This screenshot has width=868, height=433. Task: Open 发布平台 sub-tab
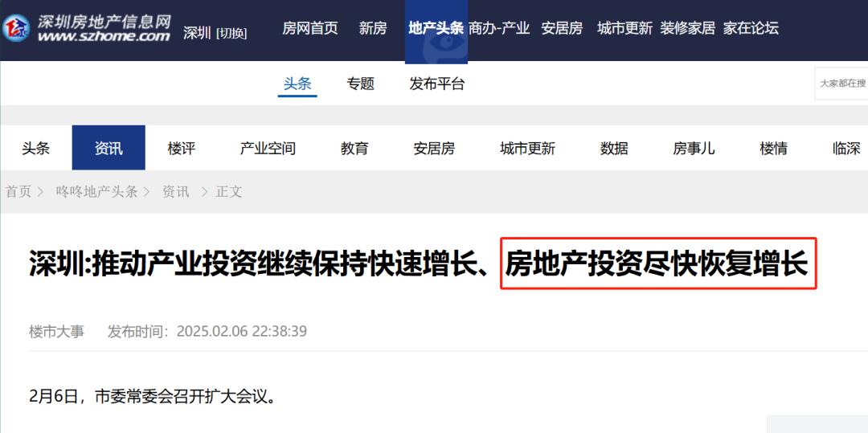pos(437,84)
